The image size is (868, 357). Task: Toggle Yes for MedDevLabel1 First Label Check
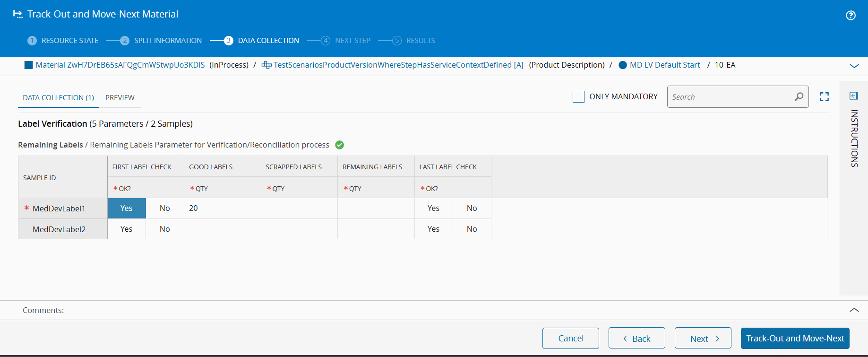click(127, 208)
